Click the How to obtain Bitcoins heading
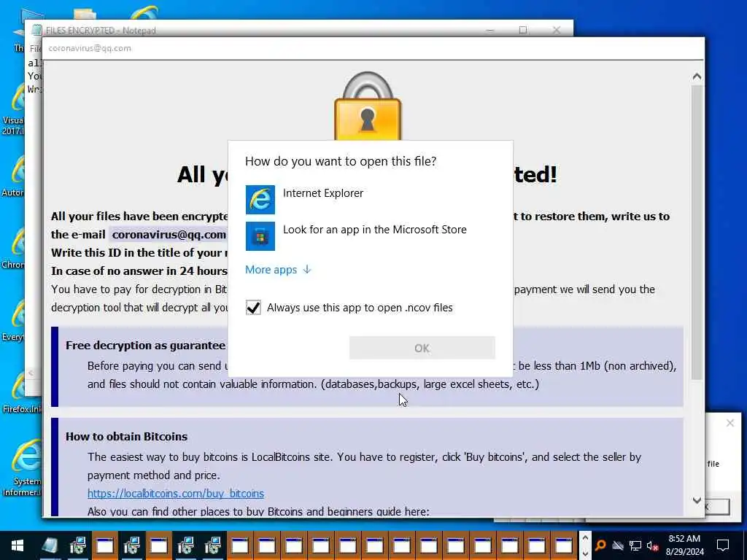Viewport: 747px width, 560px height. (x=126, y=436)
